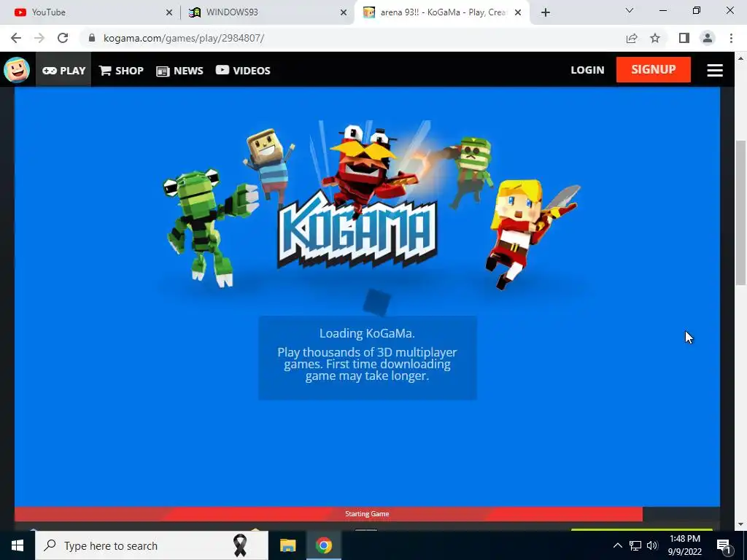The image size is (747, 560).
Task: Open the Chrome profile icon
Action: 708,38
